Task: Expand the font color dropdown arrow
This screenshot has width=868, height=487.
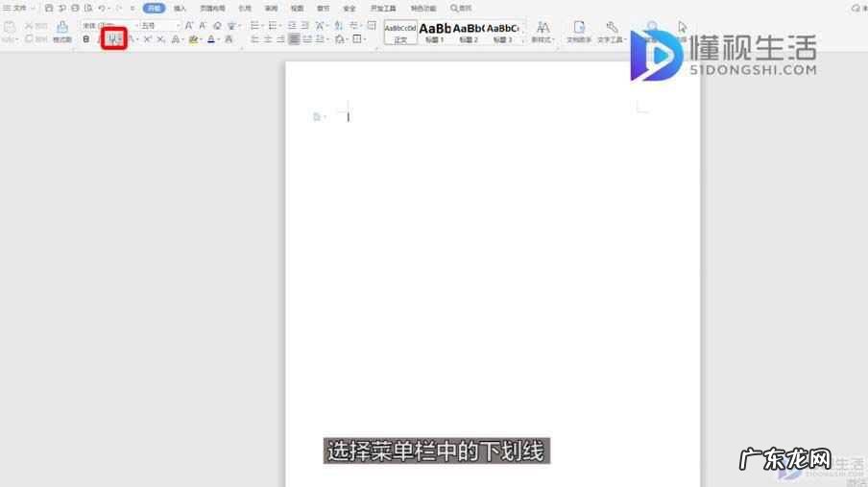Action: [x=219, y=39]
